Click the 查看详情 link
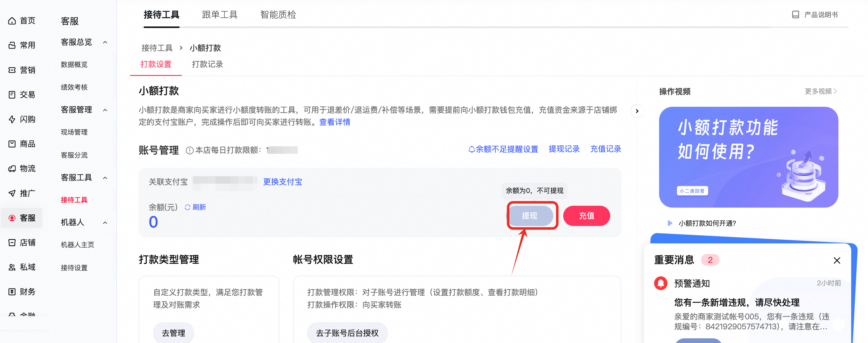Screen dimensions: 868x343 (x=335, y=122)
